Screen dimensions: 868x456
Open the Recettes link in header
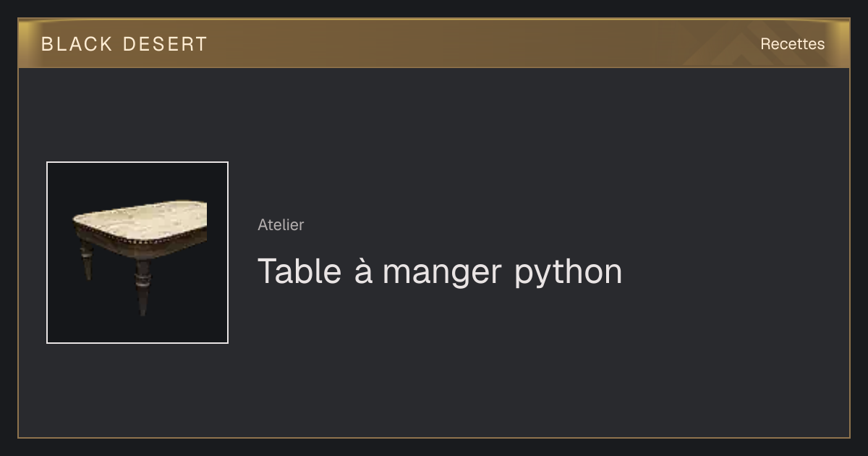click(x=792, y=44)
